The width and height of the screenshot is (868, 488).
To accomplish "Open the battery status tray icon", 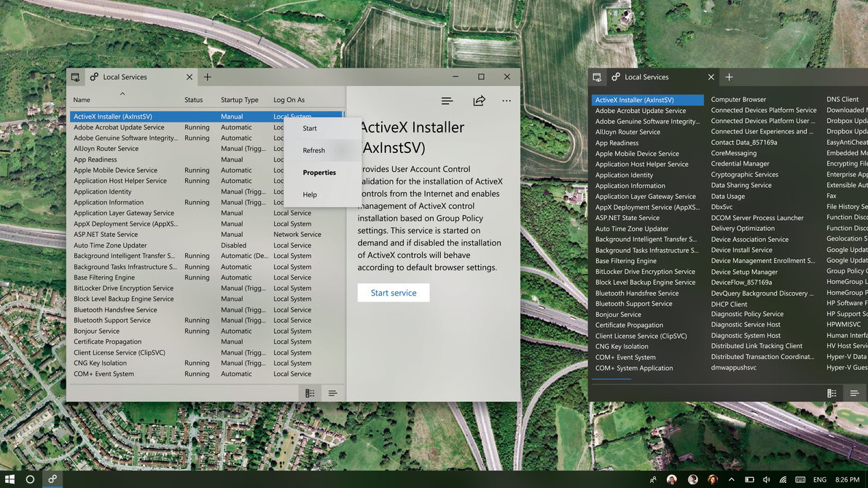I will tap(749, 480).
